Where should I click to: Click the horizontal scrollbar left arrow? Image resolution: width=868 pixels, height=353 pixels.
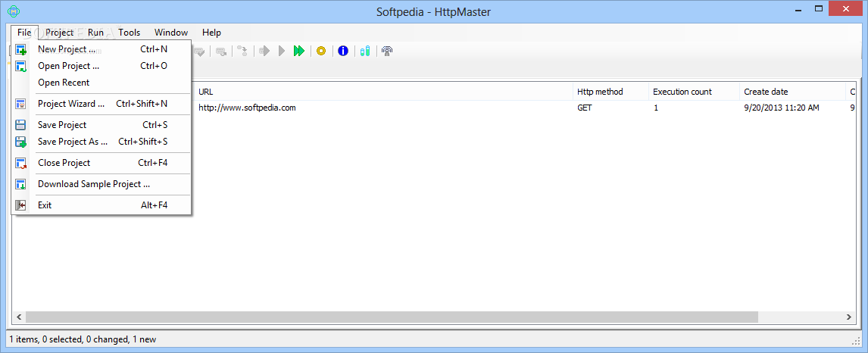point(18,317)
